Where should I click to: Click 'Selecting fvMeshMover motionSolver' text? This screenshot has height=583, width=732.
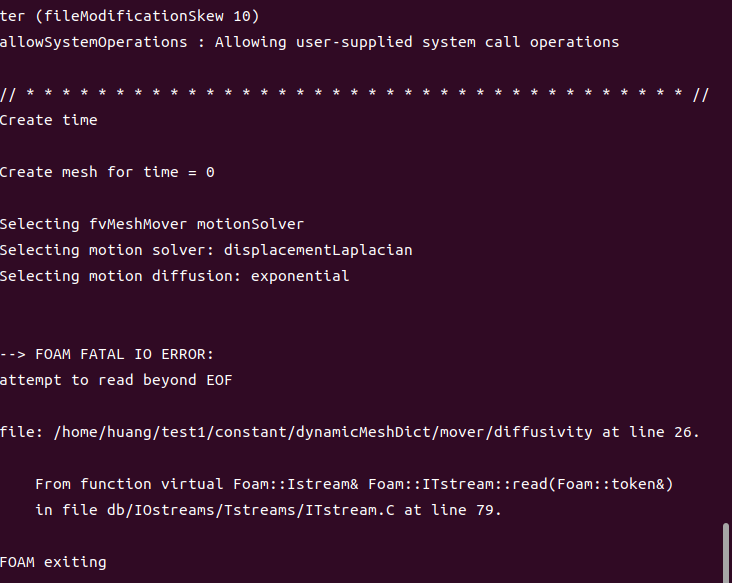(151, 224)
